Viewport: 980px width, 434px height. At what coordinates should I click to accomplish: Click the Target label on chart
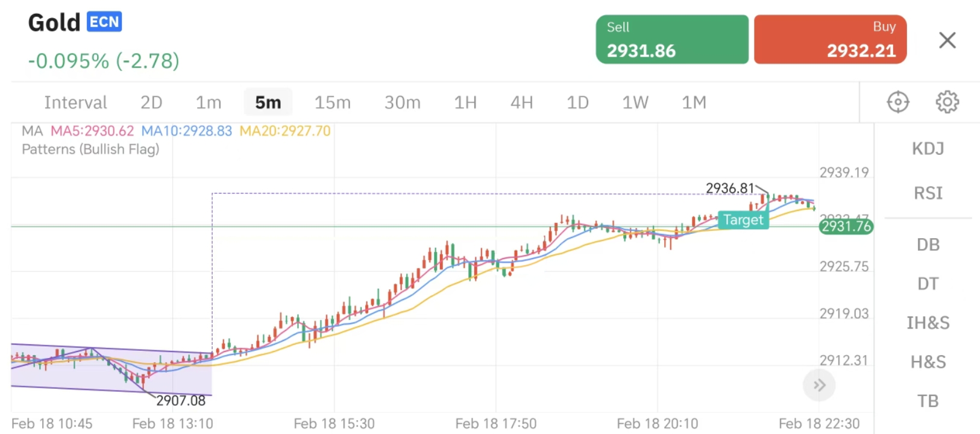click(743, 220)
